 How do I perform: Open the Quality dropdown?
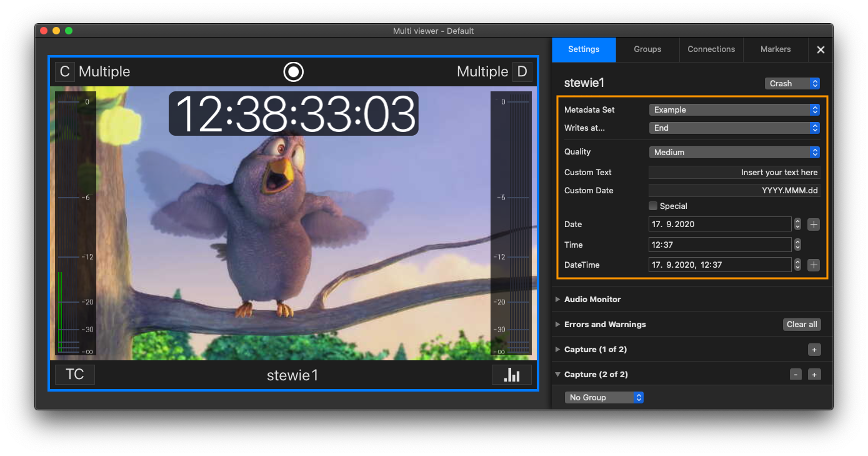[x=734, y=152]
